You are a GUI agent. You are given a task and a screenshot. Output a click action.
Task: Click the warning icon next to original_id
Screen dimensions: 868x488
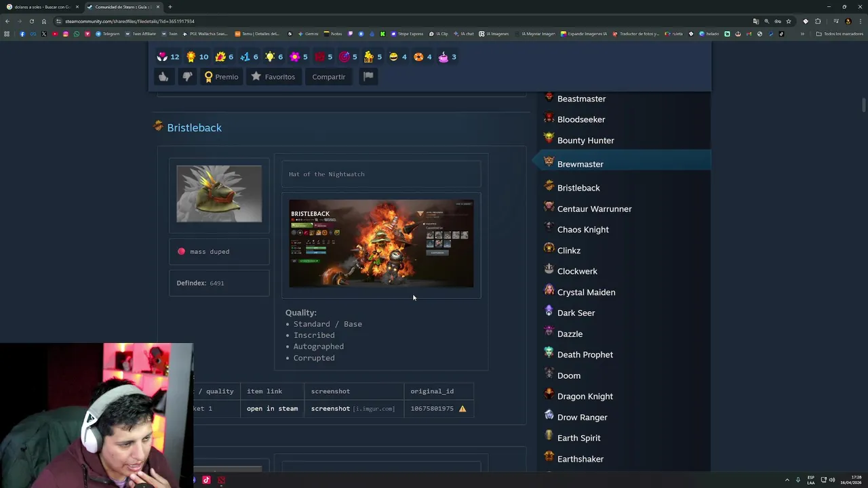(462, 409)
